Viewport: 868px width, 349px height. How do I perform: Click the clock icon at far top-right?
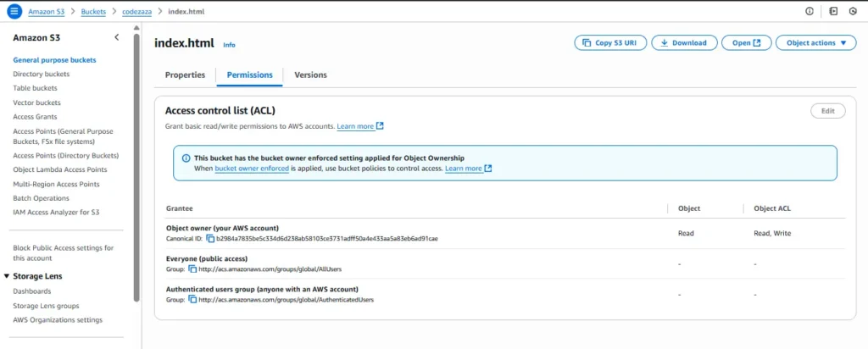tap(853, 11)
